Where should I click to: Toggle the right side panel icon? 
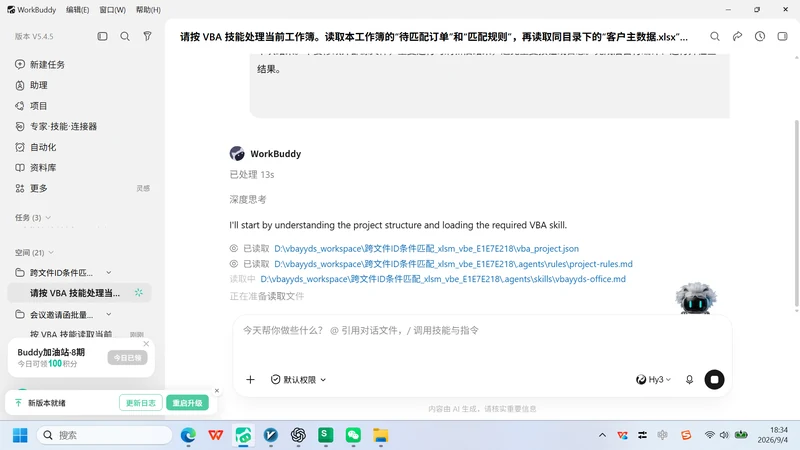click(x=782, y=36)
